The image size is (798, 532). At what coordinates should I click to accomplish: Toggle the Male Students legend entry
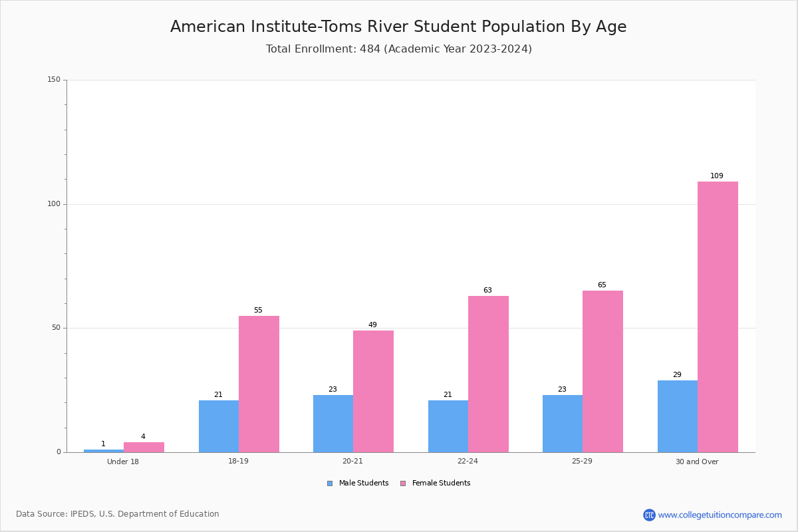pyautogui.click(x=358, y=483)
